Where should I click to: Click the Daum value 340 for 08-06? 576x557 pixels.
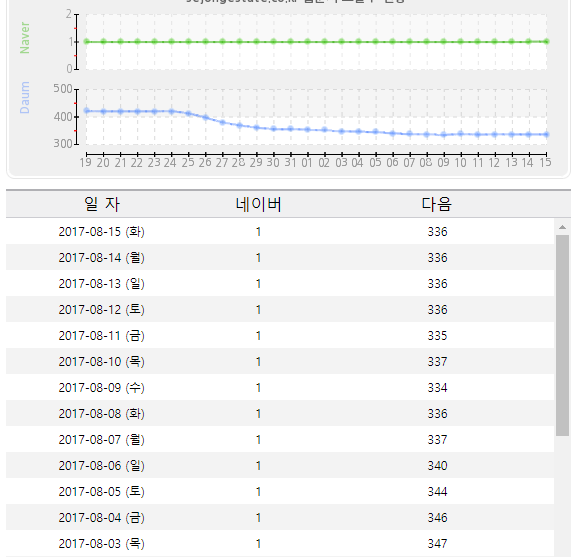coord(437,466)
